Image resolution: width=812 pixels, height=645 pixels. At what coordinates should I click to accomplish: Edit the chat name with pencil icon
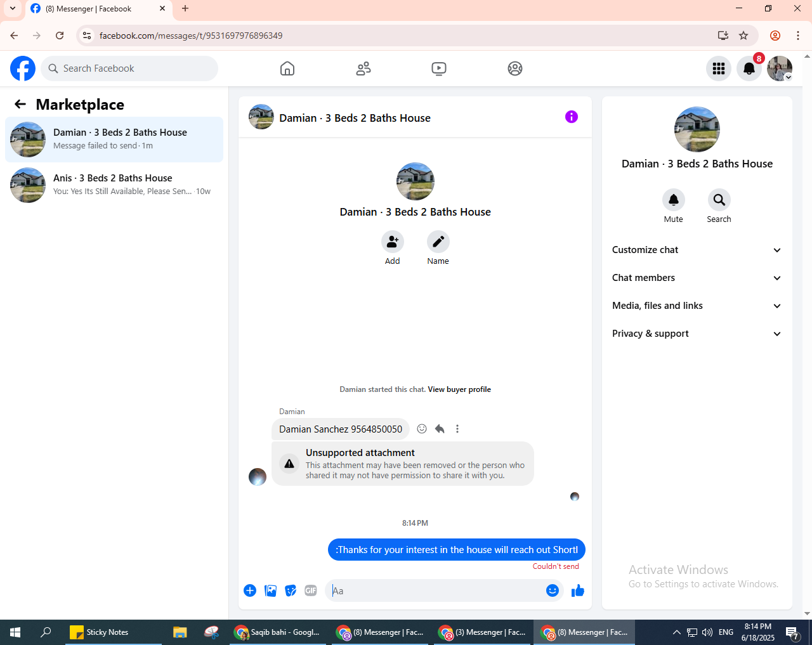(438, 242)
